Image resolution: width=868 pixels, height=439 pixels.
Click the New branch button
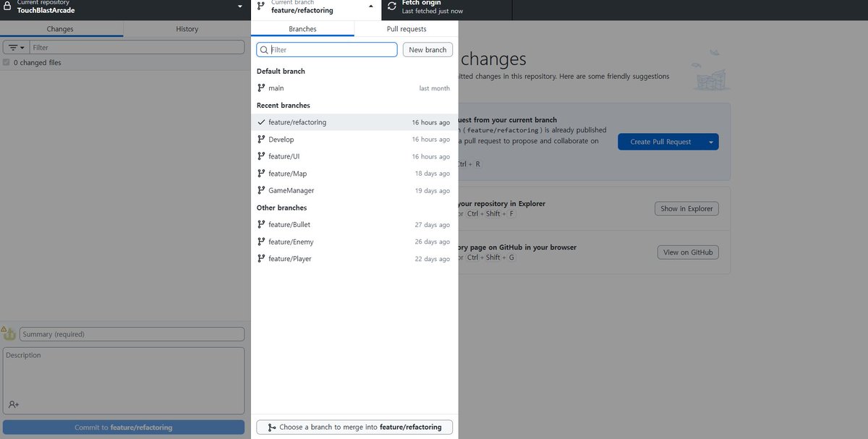tap(427, 50)
